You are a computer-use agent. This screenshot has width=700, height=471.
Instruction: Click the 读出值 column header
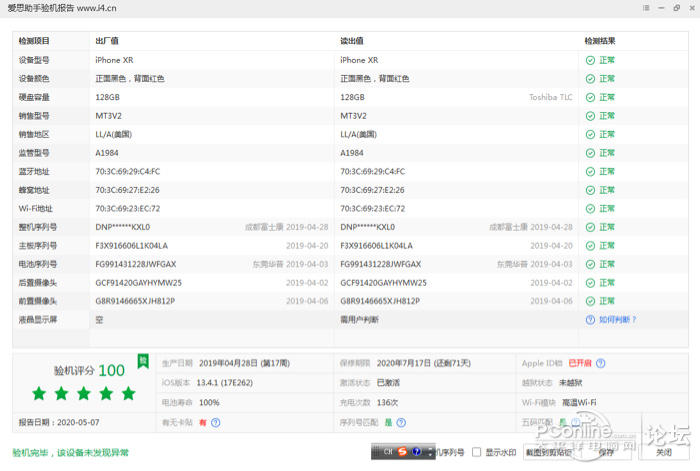352,41
